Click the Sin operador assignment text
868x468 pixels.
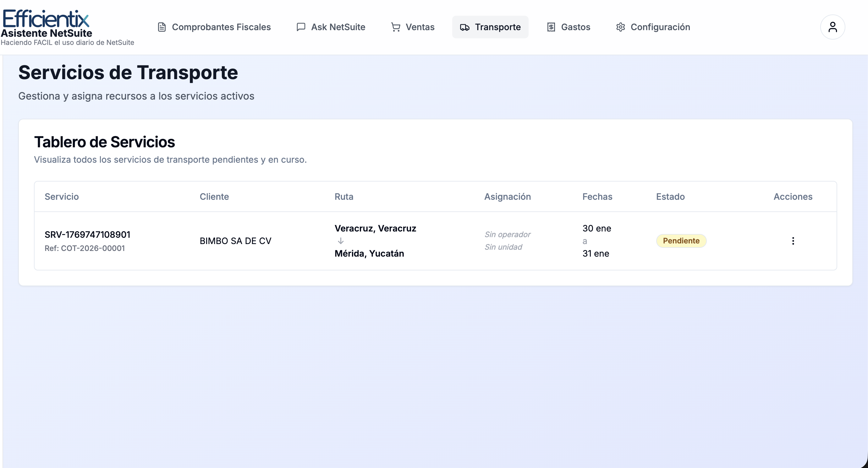(x=508, y=234)
